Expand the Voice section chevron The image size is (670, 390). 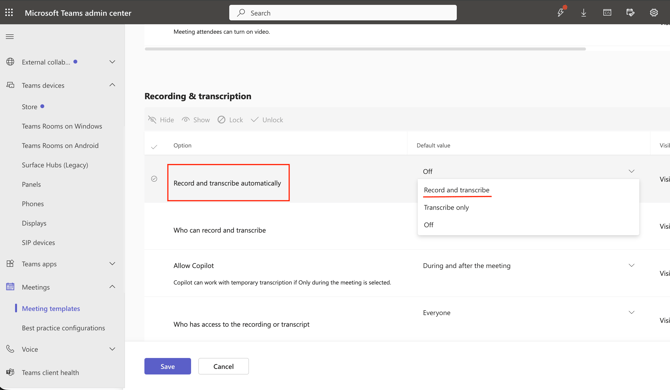pos(112,349)
